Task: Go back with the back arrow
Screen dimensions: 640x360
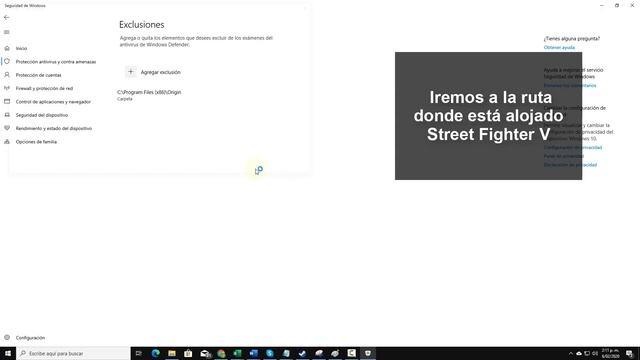Action: click(x=7, y=17)
